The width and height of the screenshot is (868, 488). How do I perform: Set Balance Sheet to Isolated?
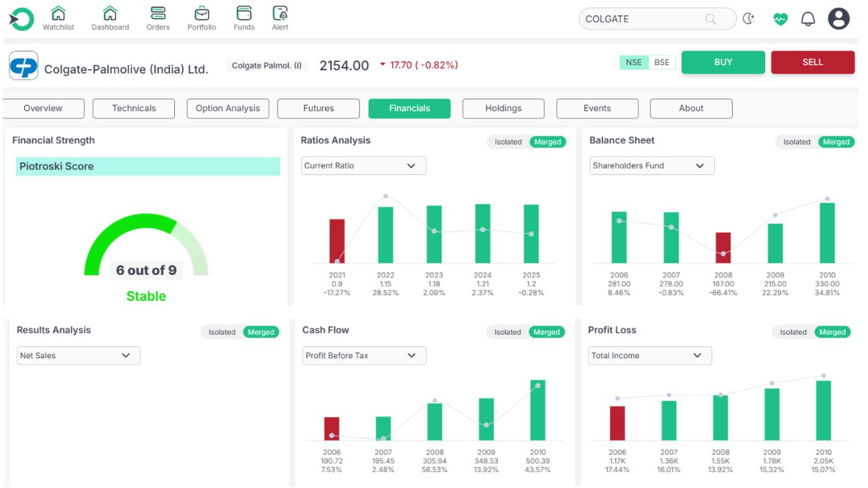[x=797, y=142]
